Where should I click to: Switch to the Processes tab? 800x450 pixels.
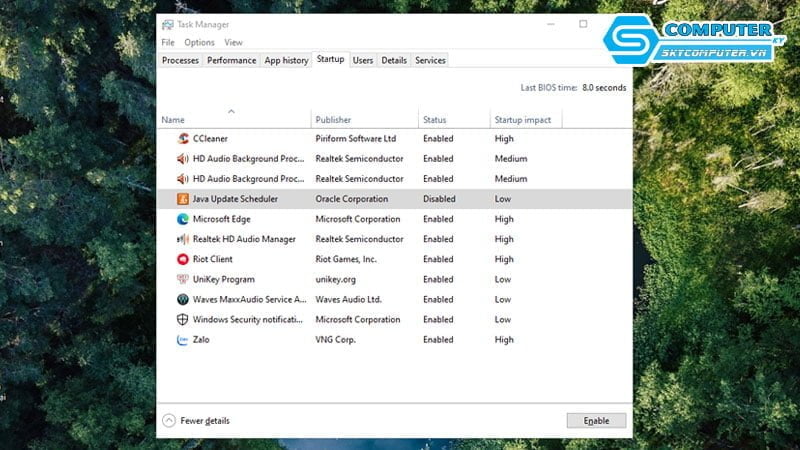[x=180, y=61]
